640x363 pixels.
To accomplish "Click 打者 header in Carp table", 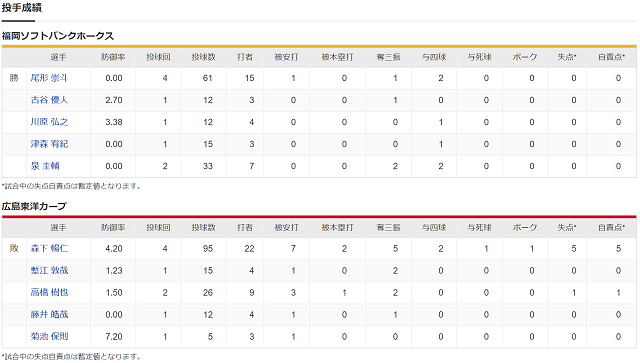I will [x=245, y=227].
